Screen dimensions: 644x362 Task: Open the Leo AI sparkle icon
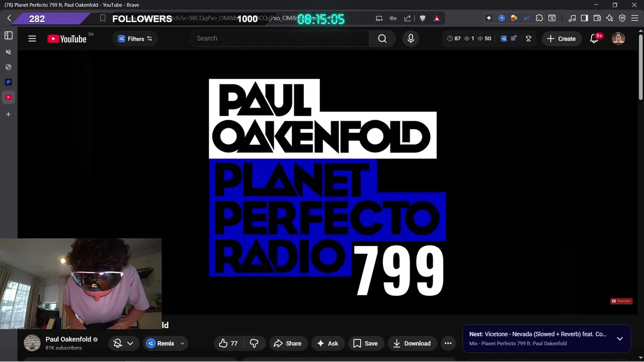point(610,18)
